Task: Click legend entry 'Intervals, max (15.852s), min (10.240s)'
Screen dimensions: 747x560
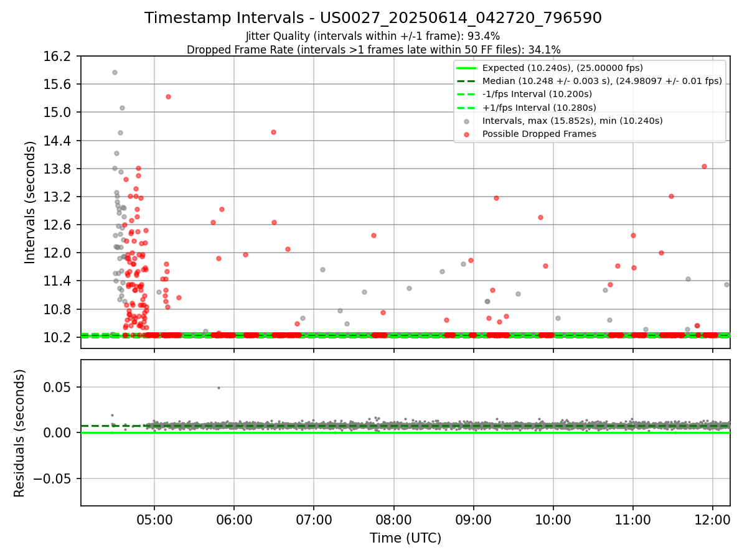Action: [x=572, y=121]
